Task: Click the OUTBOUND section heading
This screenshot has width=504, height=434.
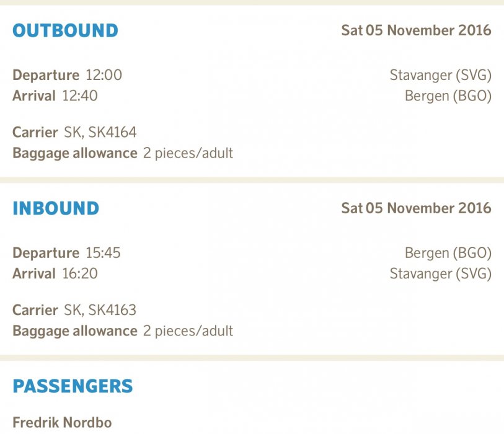Action: tap(65, 30)
